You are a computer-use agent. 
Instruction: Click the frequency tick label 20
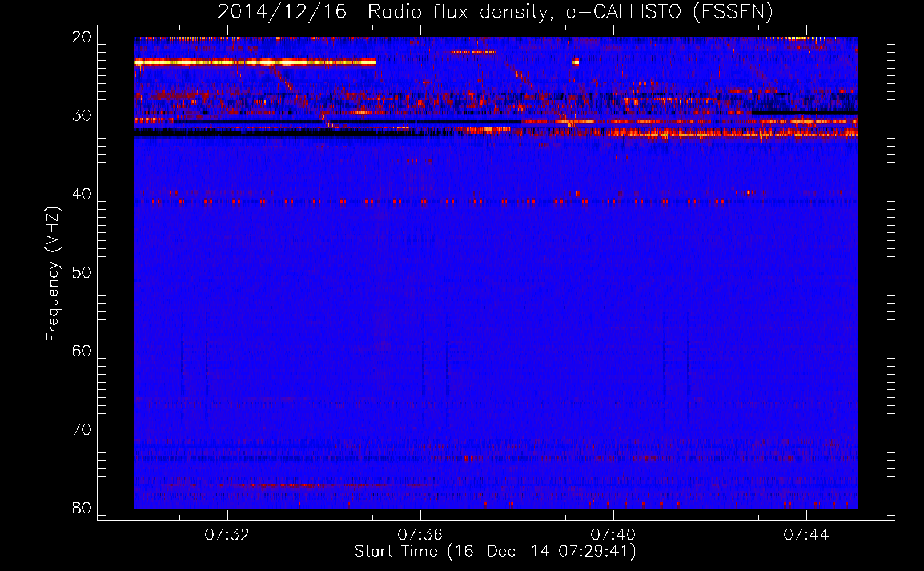tap(82, 37)
